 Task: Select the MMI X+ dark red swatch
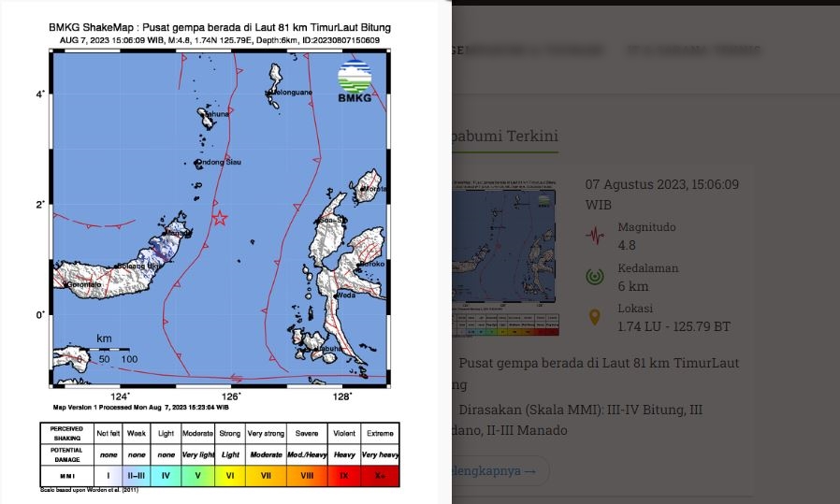[380, 476]
